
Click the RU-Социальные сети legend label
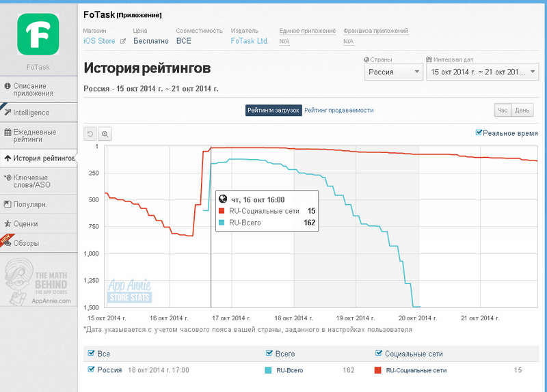[416, 370]
